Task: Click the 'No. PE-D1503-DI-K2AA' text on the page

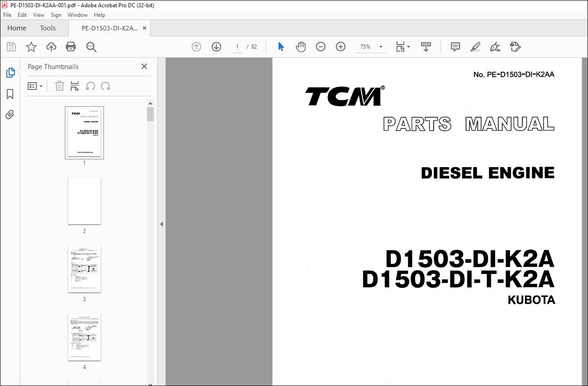Action: pos(514,74)
